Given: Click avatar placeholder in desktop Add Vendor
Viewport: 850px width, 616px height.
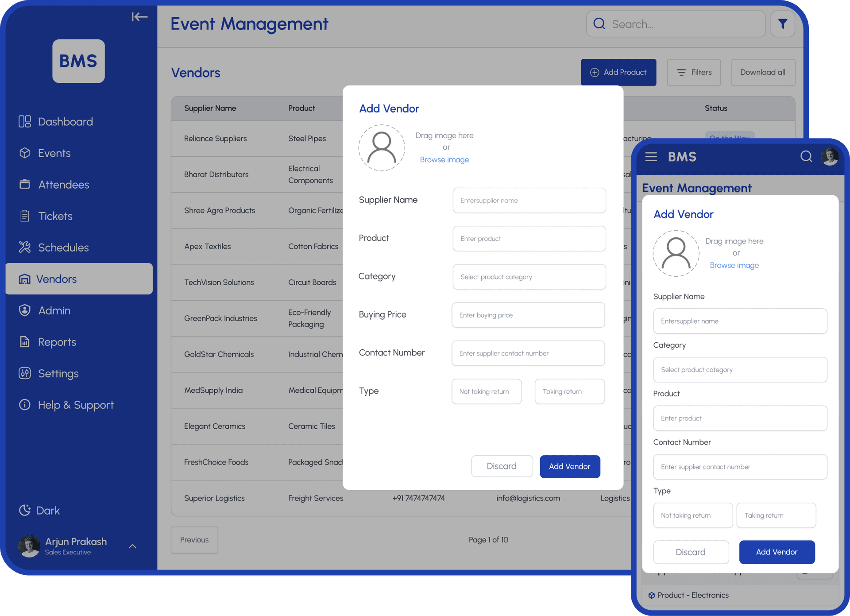Looking at the screenshot, I should 382,147.
